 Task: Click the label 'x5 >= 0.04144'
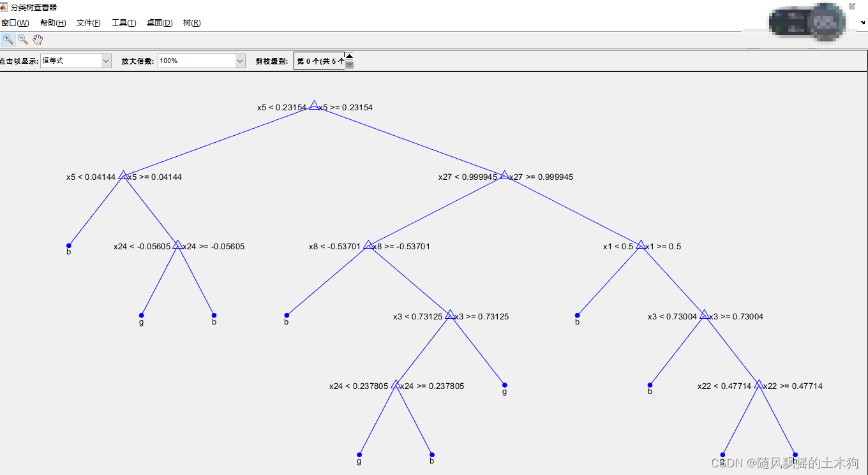click(155, 177)
